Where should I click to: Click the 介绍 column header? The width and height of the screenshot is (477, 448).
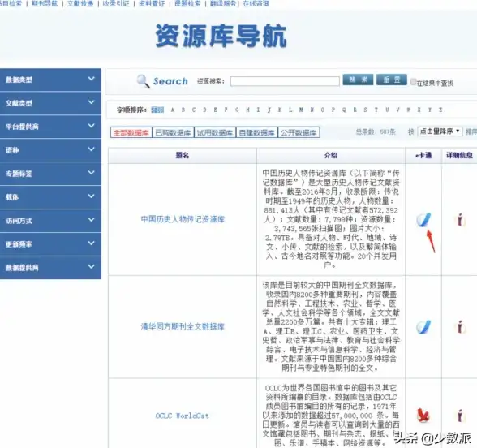(x=331, y=156)
